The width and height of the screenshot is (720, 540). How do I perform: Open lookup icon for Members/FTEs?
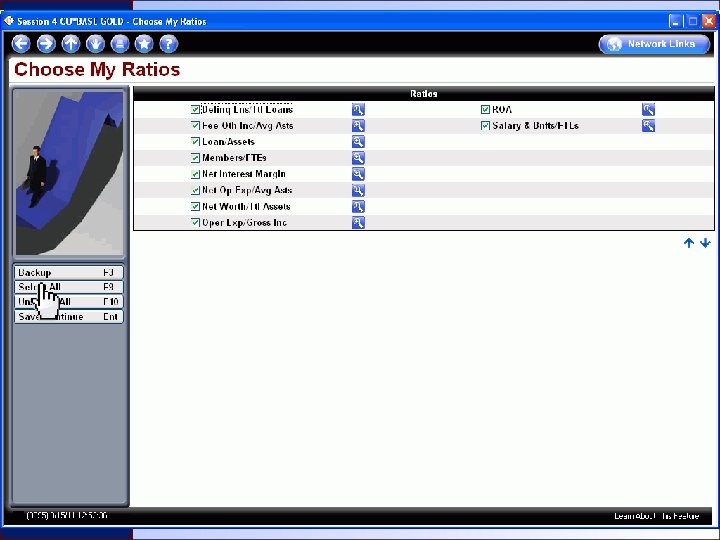(358, 158)
